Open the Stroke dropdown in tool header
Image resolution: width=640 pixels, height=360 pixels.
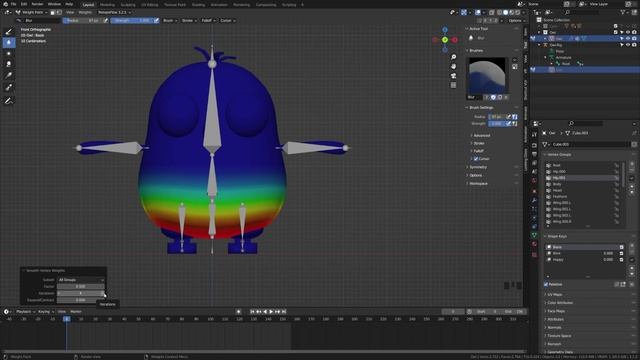coord(189,20)
